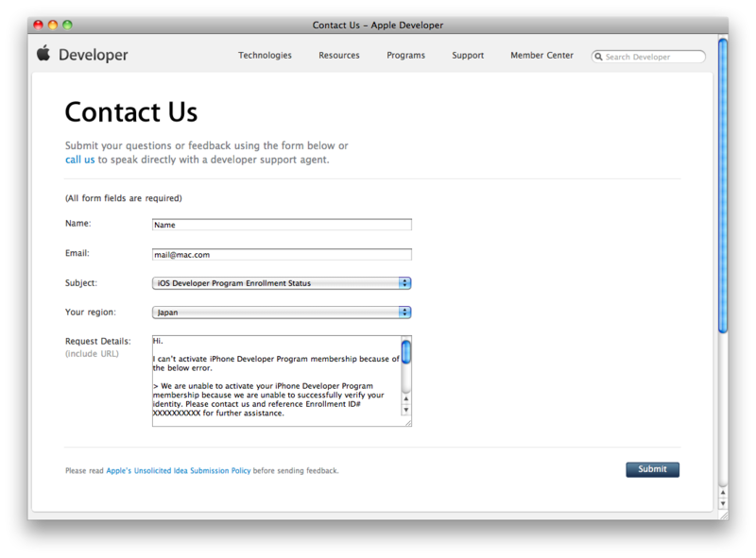The image size is (756, 558).
Task: Click the window title 'Contact Us – Apple Developer'
Action: [x=377, y=25]
